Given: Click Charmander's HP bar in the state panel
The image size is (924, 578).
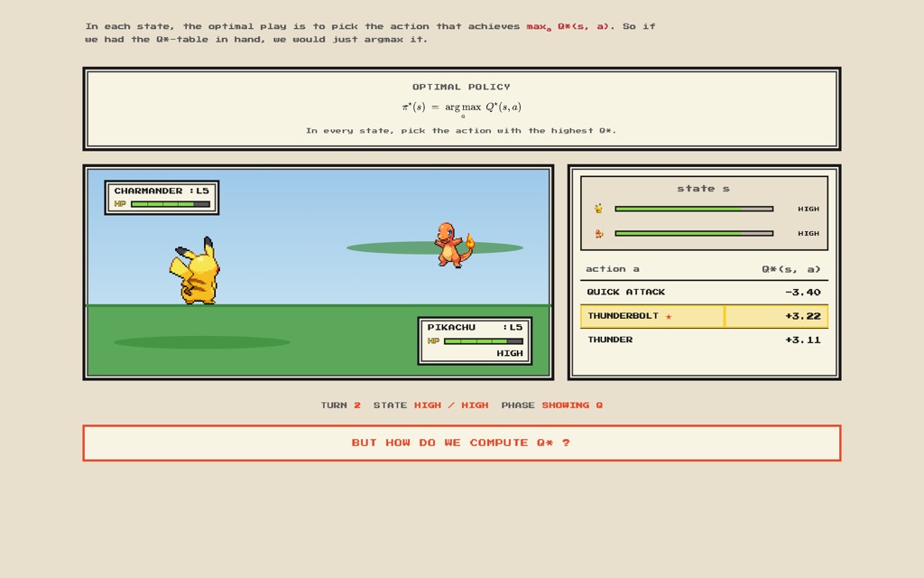Looking at the screenshot, I should point(694,234).
